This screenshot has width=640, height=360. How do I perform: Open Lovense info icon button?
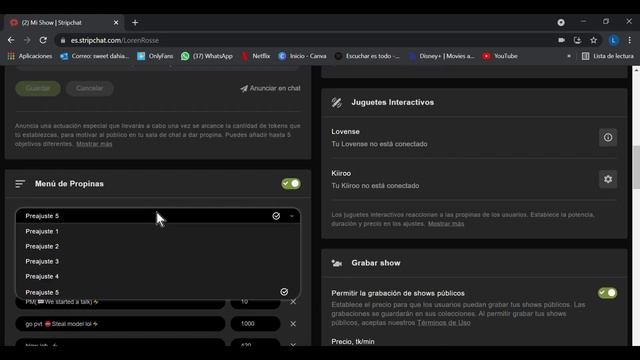click(x=608, y=138)
